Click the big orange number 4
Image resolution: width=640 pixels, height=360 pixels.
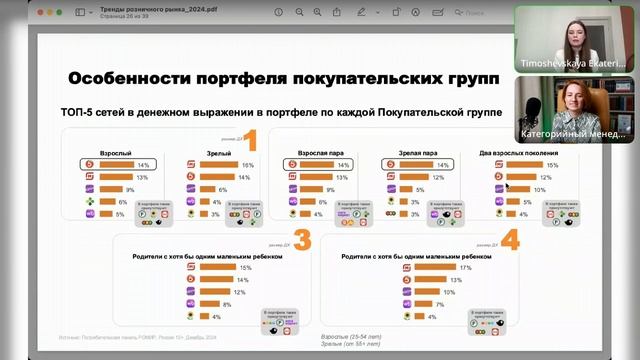[x=510, y=240]
